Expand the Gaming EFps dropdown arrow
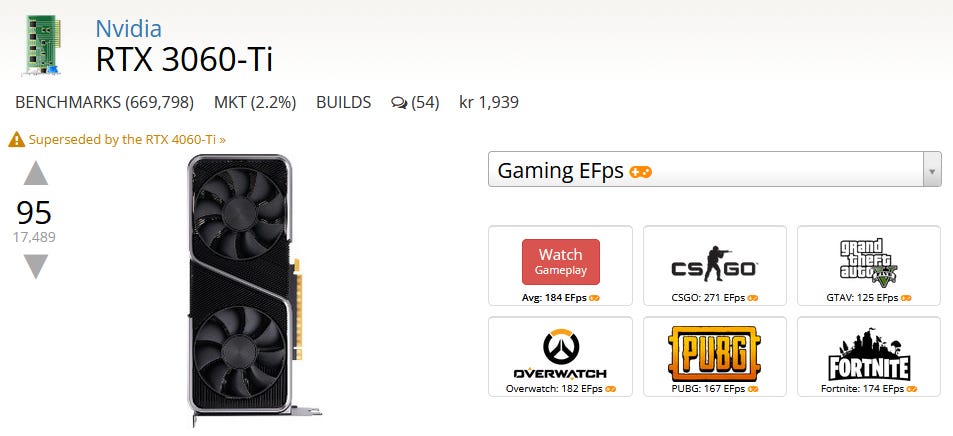Image resolution: width=953 pixels, height=436 pixels. [x=932, y=170]
